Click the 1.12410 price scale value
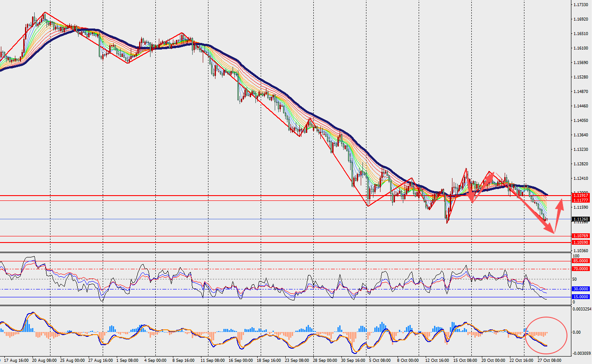 coord(581,178)
